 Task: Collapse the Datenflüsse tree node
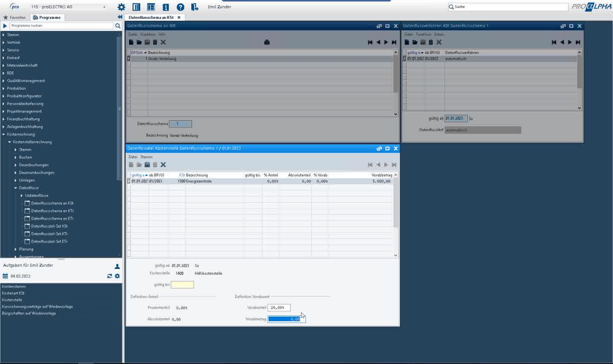(16, 188)
